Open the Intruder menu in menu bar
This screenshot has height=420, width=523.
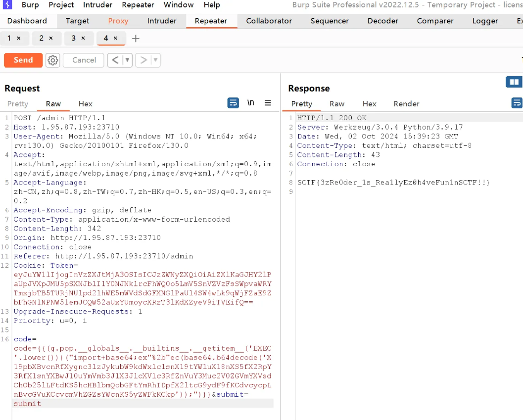98,5
